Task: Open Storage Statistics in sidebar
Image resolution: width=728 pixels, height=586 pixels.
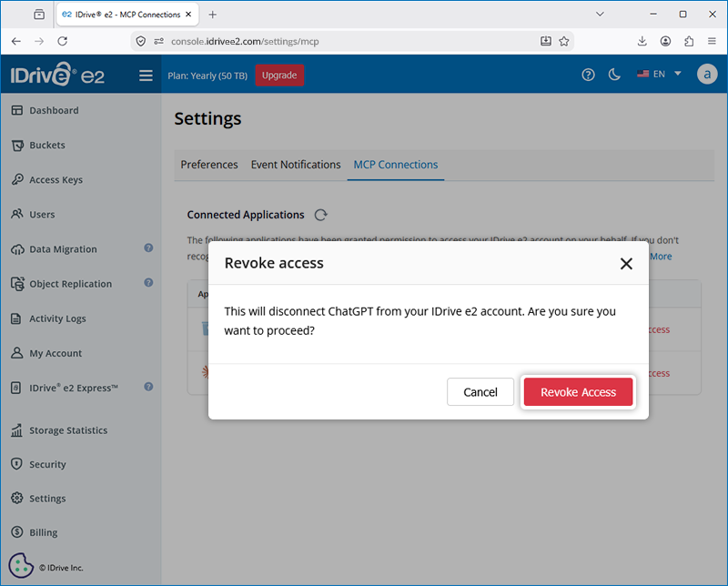Action: tap(68, 430)
